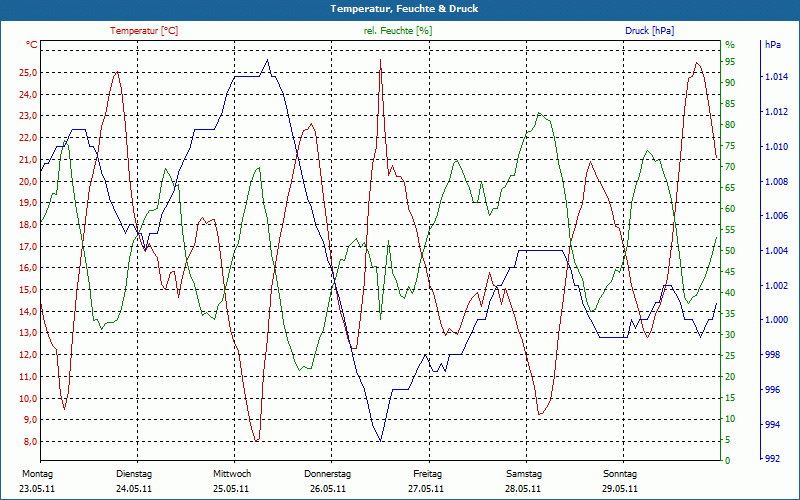Click the date '23.05.11'

37,489
